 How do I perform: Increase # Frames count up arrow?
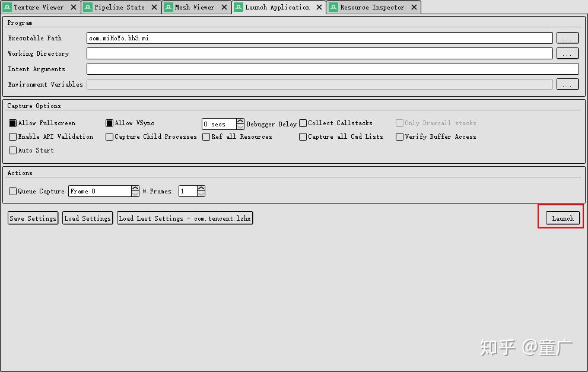pos(201,188)
